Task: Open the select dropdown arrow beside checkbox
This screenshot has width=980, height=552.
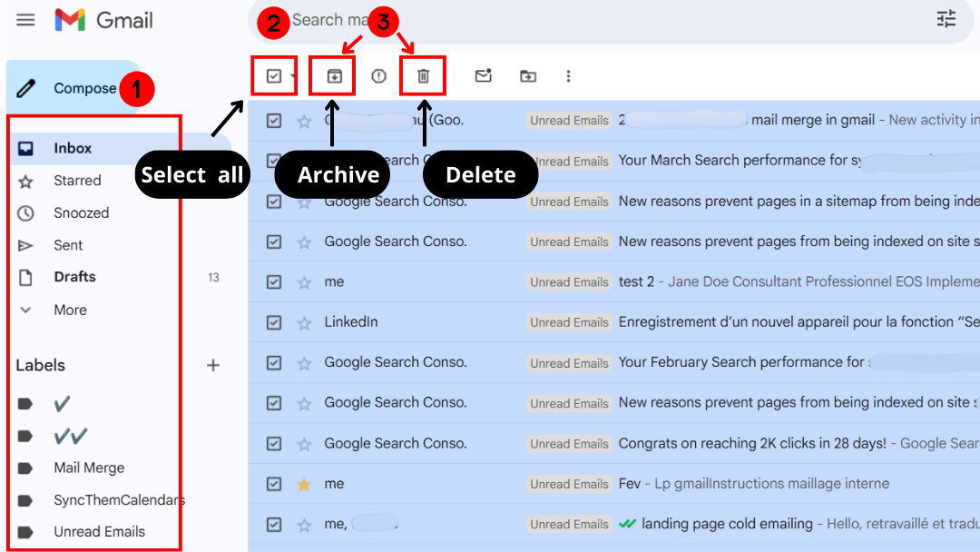Action: 292,76
